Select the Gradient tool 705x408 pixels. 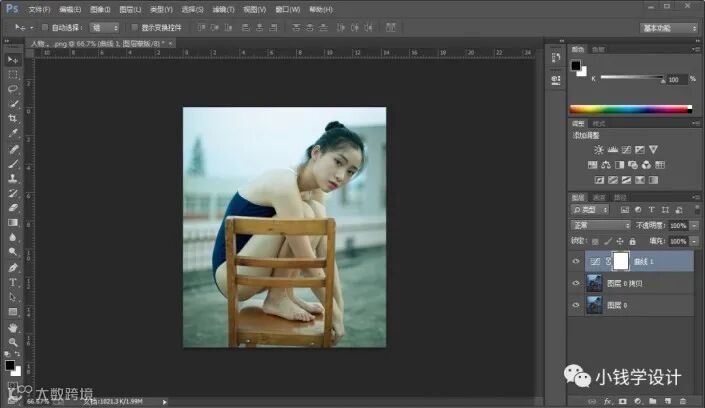coord(13,223)
